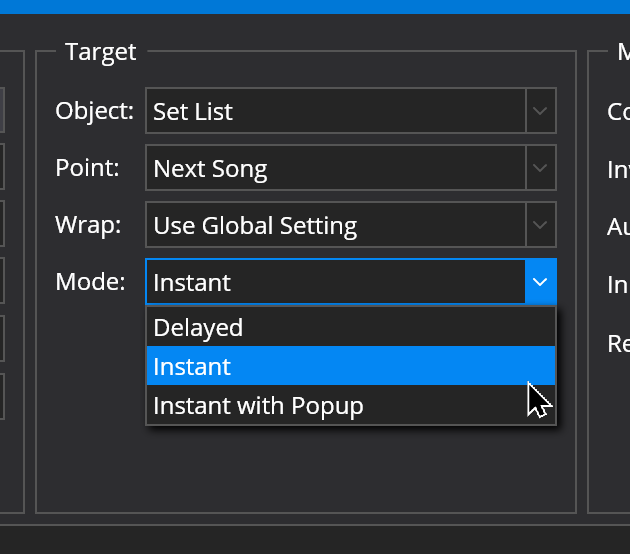
Task: Select Instant with Popup mode
Action: tap(351, 405)
